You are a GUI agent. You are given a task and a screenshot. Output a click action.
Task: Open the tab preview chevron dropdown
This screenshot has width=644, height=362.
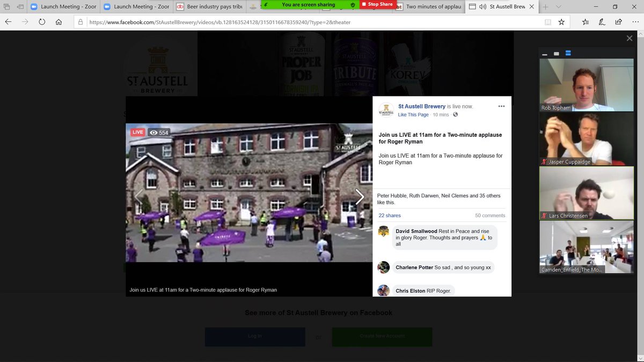point(558,6)
